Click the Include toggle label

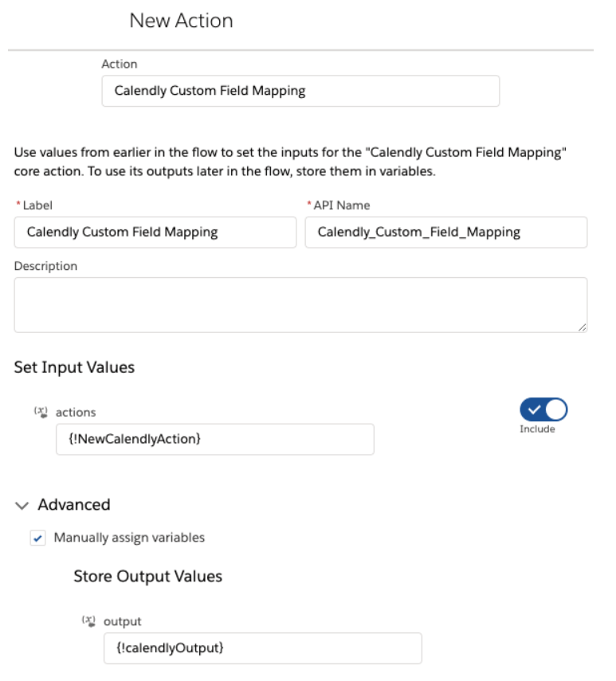[x=537, y=429]
